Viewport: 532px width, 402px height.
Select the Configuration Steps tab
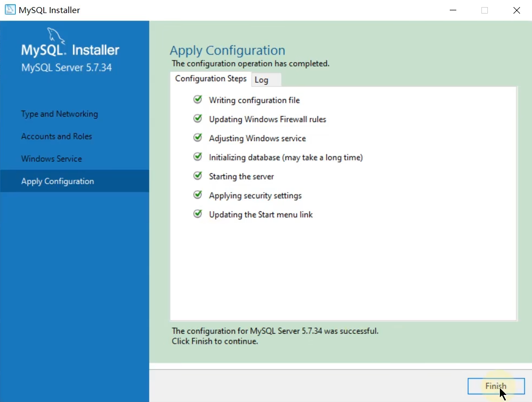[x=211, y=79]
